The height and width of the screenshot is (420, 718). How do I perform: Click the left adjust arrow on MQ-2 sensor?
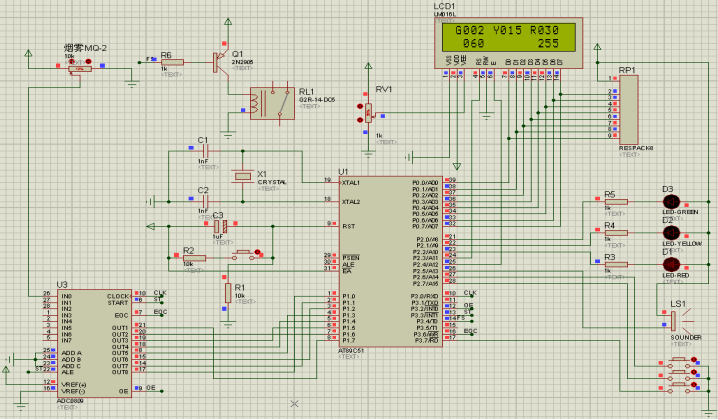pyautogui.click(x=71, y=61)
